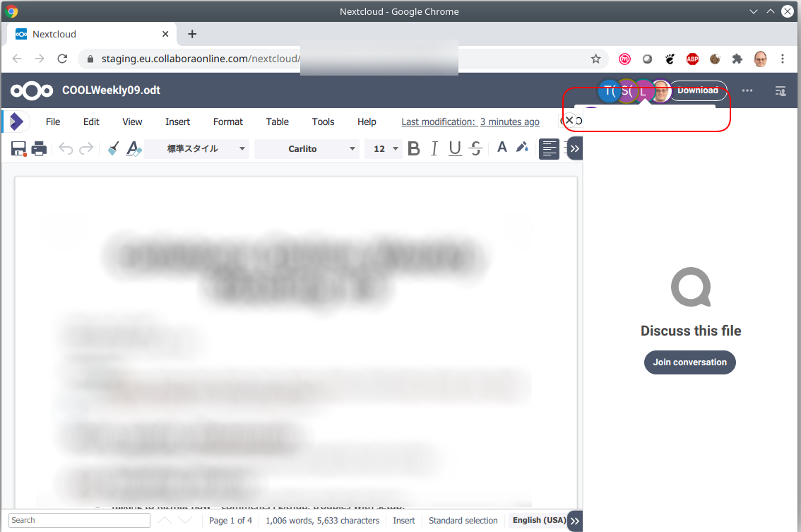The height and width of the screenshot is (532, 801).
Task: Close the document with the round X button
Action: pyautogui.click(x=569, y=121)
